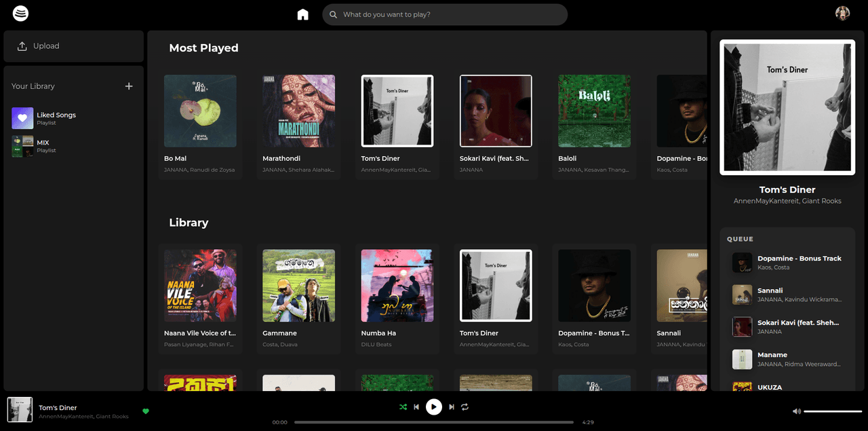
Task: Click the 'Baloli' title text
Action: 568,159
